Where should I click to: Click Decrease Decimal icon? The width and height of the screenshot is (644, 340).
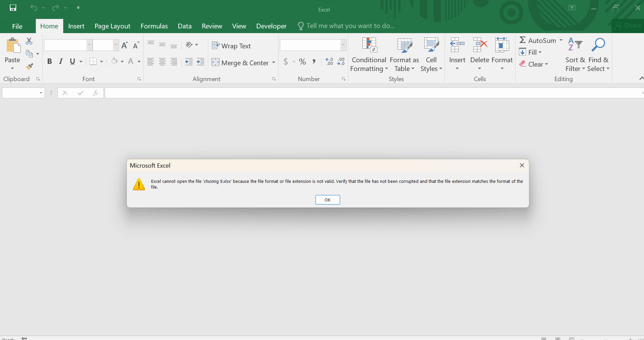[341, 62]
